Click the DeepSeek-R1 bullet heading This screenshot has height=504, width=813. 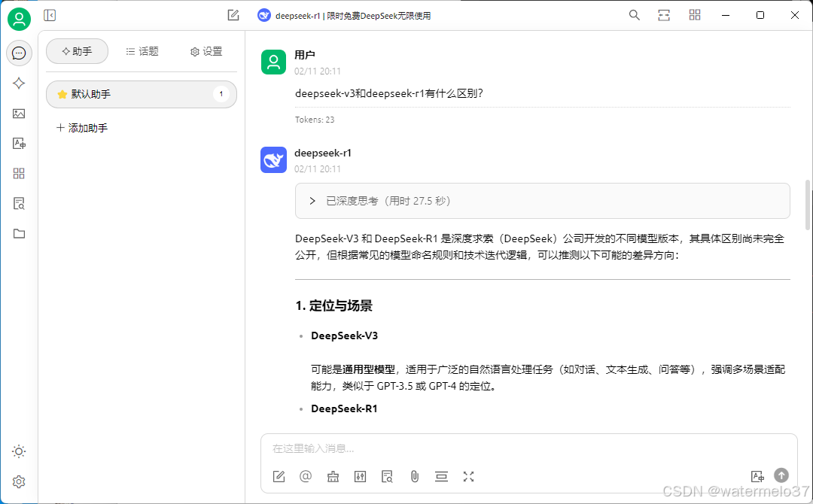(x=344, y=408)
